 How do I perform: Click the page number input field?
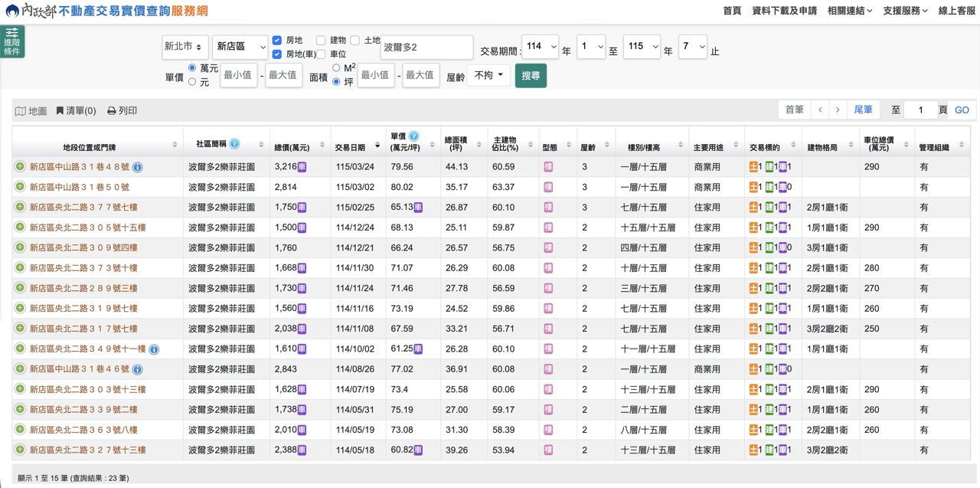coord(921,110)
